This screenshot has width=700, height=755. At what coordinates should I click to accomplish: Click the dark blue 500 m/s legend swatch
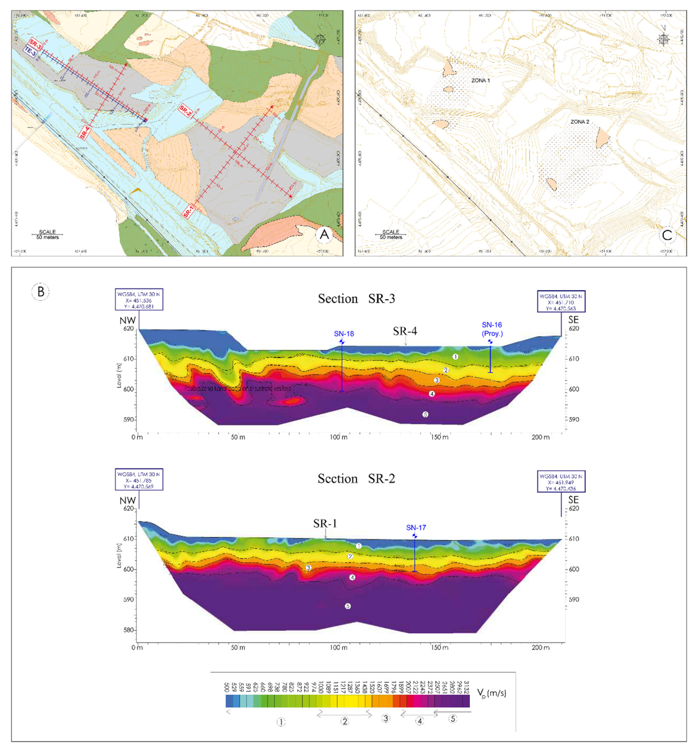(x=229, y=701)
